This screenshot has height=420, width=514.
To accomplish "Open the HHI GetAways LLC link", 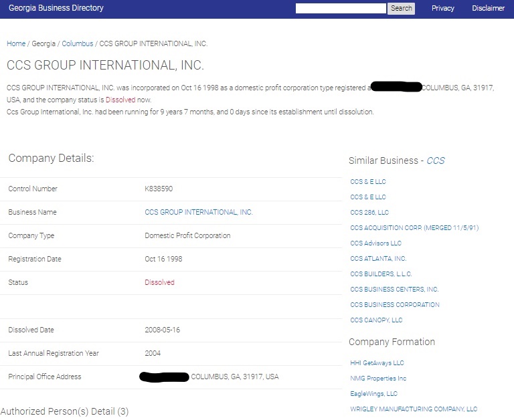I will (377, 362).
